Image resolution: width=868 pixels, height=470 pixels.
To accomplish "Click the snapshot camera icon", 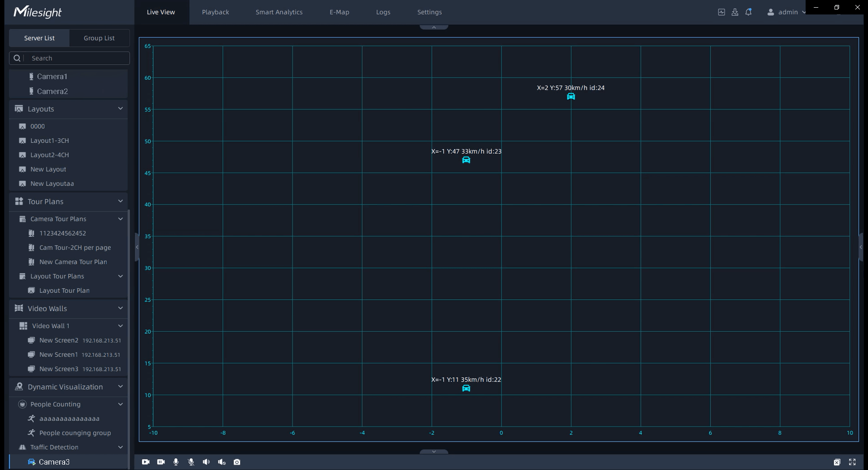I will 237,462.
